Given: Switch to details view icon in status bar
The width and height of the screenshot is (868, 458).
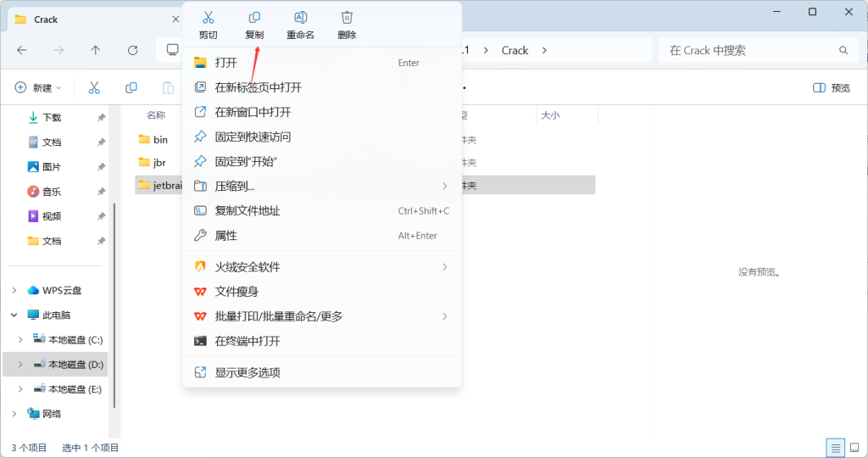Looking at the screenshot, I should (835, 448).
